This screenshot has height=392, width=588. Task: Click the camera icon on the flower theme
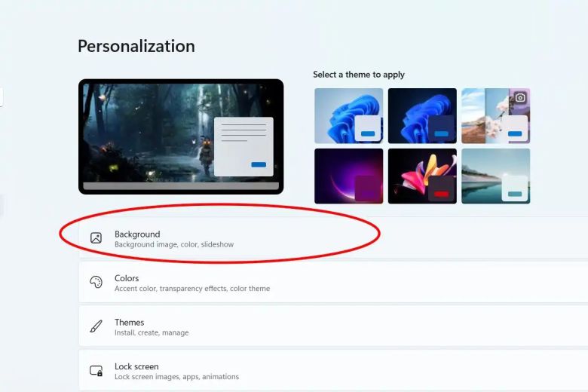pyautogui.click(x=520, y=97)
